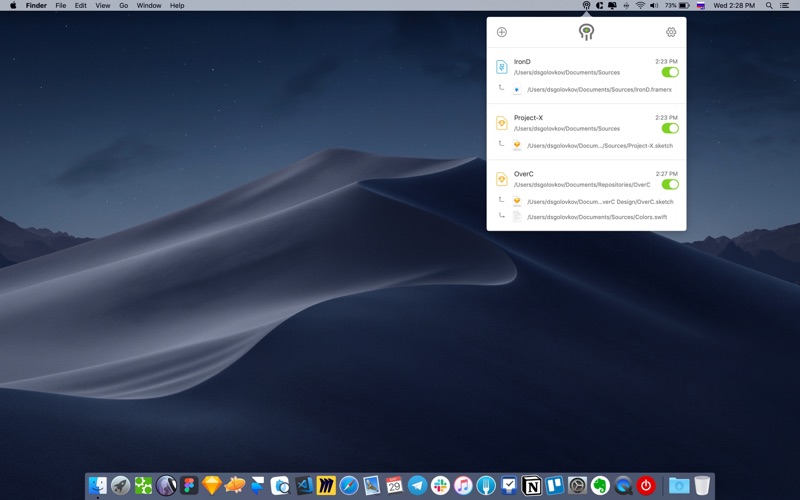Open the volume control in menu bar

(654, 6)
